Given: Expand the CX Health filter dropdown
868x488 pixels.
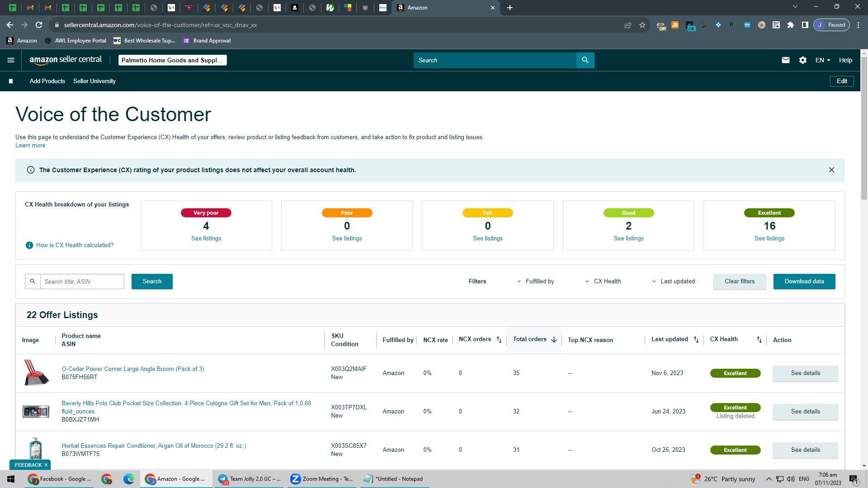Looking at the screenshot, I should click(603, 282).
